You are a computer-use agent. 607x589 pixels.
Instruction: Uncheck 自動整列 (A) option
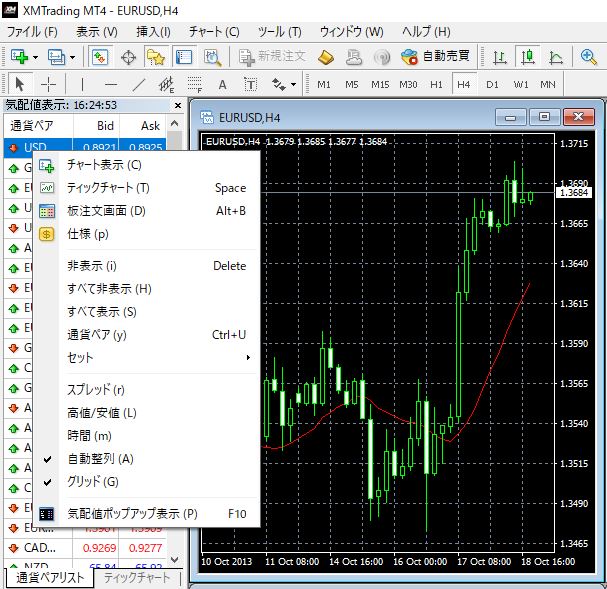pos(146,459)
